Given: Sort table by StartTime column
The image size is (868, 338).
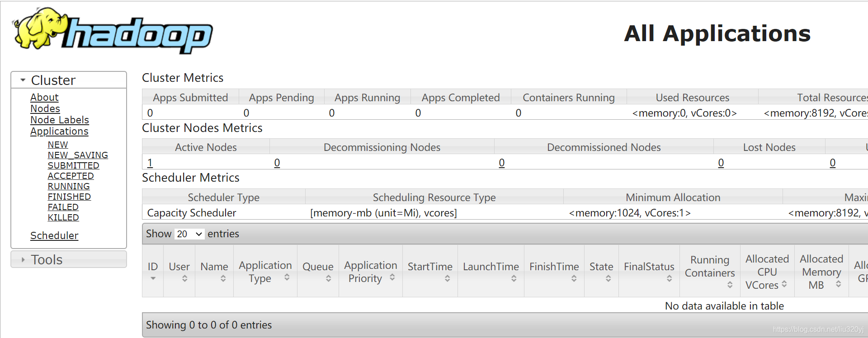Looking at the screenshot, I should tap(430, 271).
